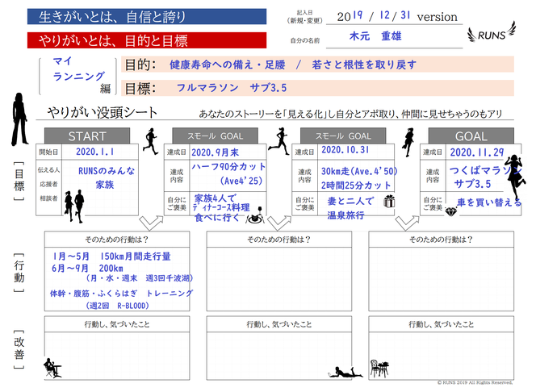Select 2時間25分カット
The width and height of the screenshot is (536, 392).
[356, 185]
